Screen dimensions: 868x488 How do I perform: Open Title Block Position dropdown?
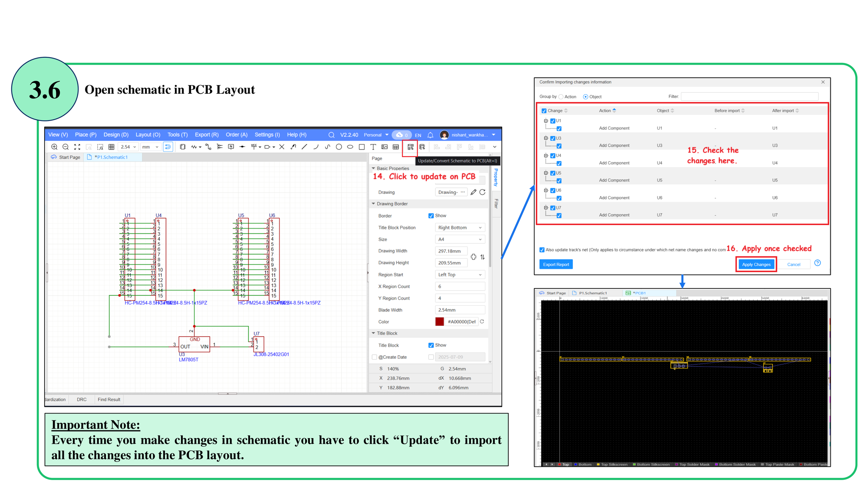click(460, 228)
